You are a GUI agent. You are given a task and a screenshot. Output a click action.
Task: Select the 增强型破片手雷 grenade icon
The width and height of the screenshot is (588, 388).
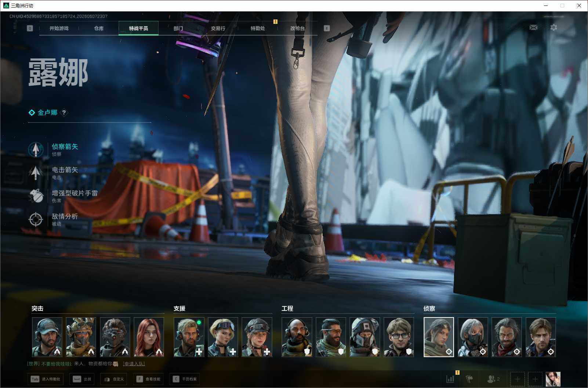[36, 196]
